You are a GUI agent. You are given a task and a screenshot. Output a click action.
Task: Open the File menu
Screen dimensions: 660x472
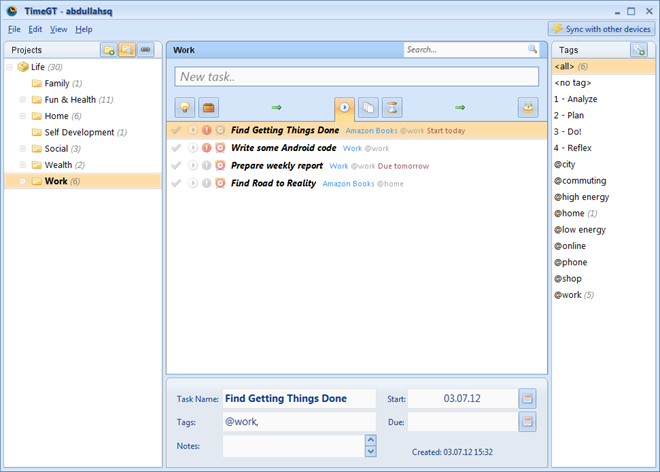pyautogui.click(x=14, y=29)
